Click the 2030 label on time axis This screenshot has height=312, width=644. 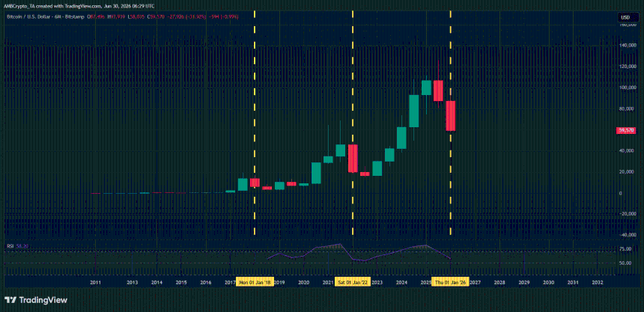[549, 283]
